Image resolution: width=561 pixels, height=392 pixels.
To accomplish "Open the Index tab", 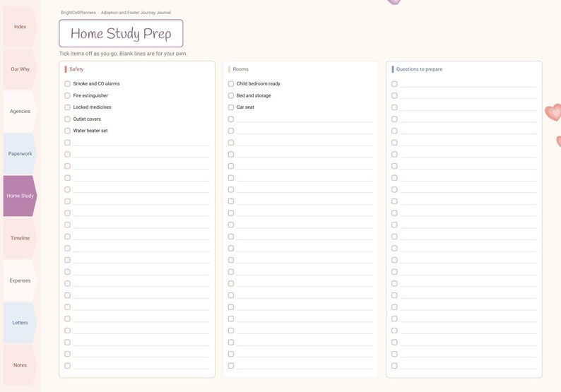I will click(x=20, y=27).
